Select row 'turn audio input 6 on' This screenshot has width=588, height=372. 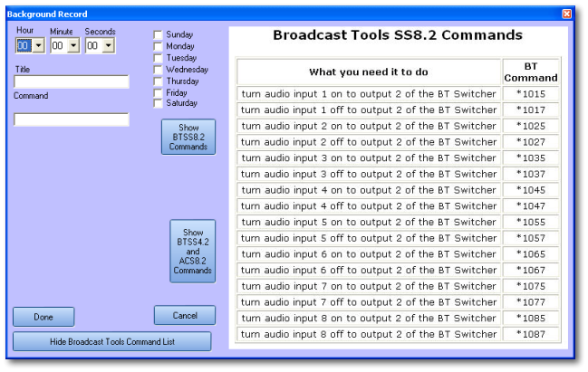point(369,254)
